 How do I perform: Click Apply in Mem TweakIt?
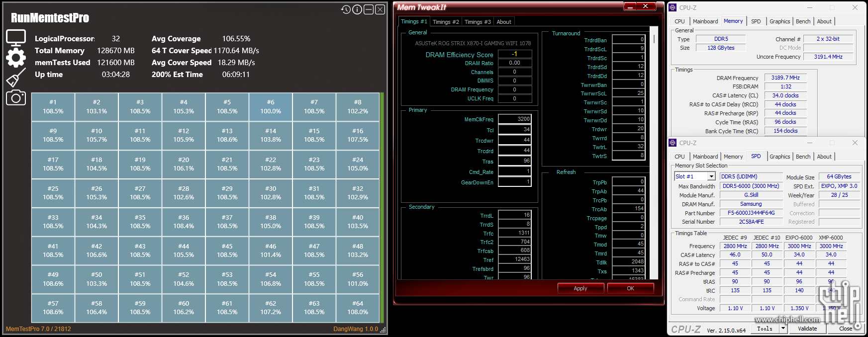click(x=580, y=288)
